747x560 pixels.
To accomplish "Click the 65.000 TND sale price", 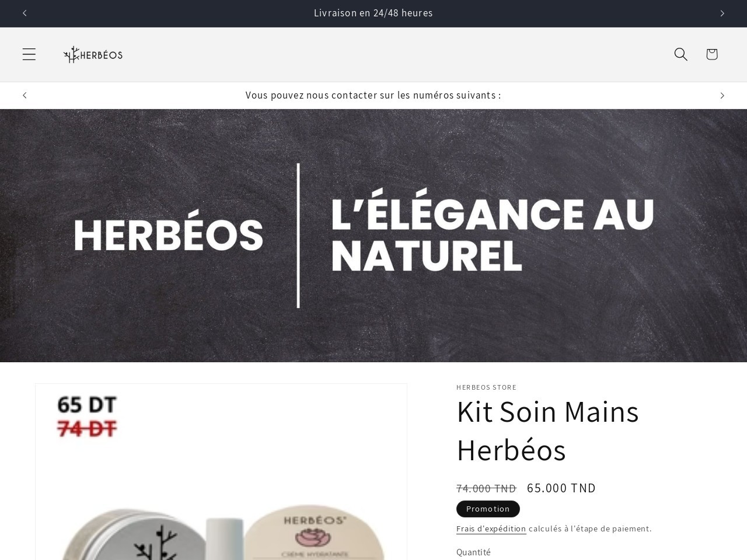I will coord(561,488).
